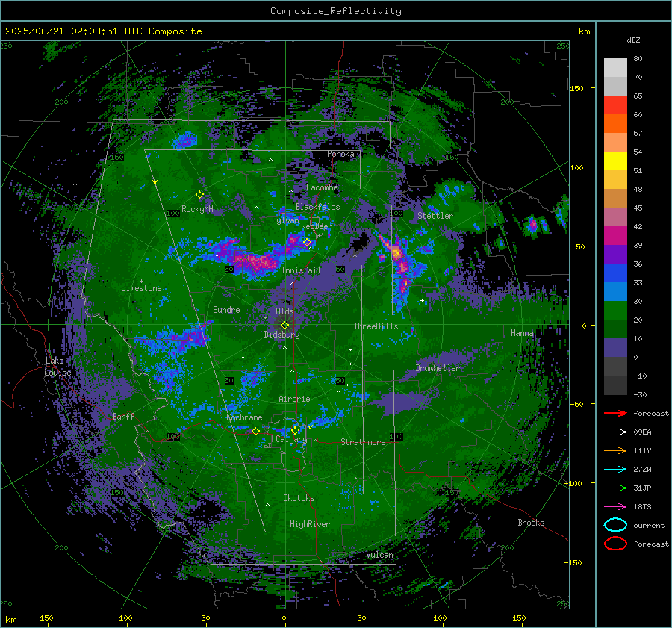This screenshot has height=628, width=672.
Task: Click the Hanna map label
Action: (x=522, y=333)
